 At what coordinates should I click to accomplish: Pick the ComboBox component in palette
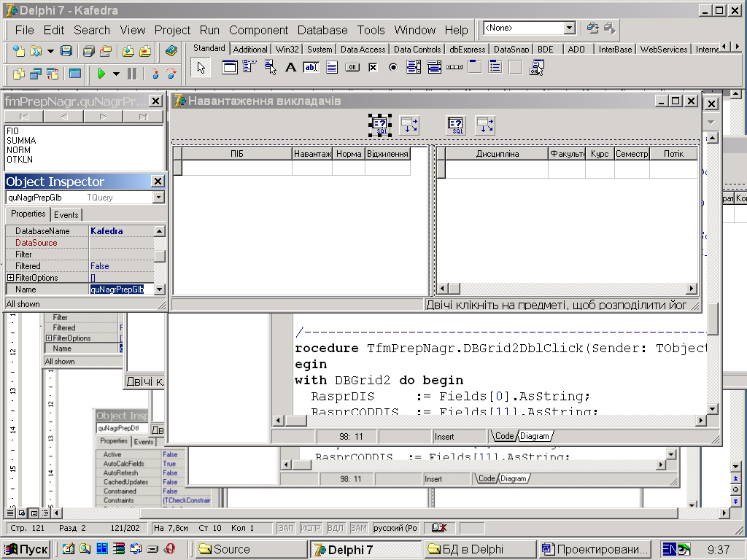point(434,67)
